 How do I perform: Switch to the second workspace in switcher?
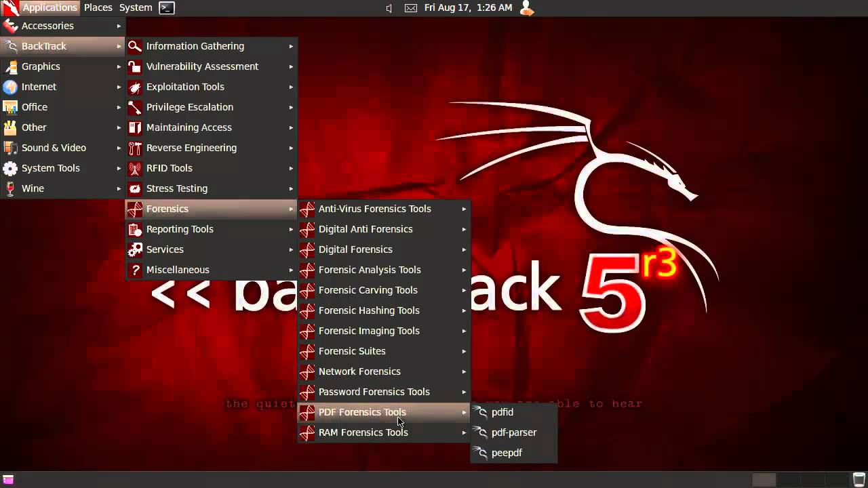tap(788, 480)
